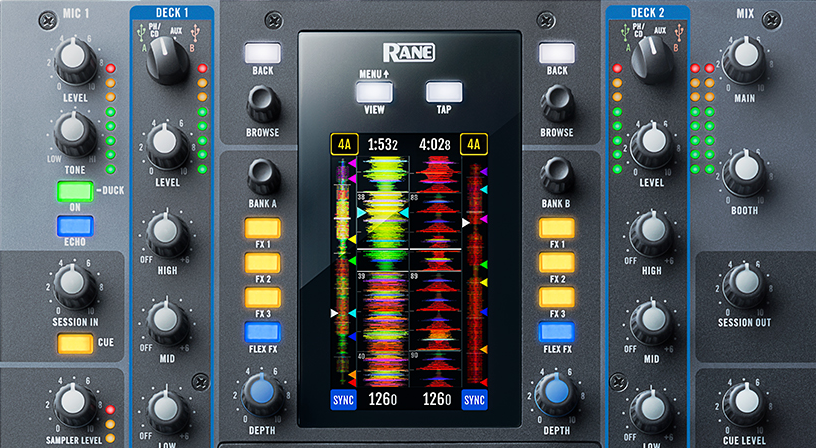Tap the left deck main scrolling waveform
The width and height of the screenshot is (816, 448).
pos(382,272)
